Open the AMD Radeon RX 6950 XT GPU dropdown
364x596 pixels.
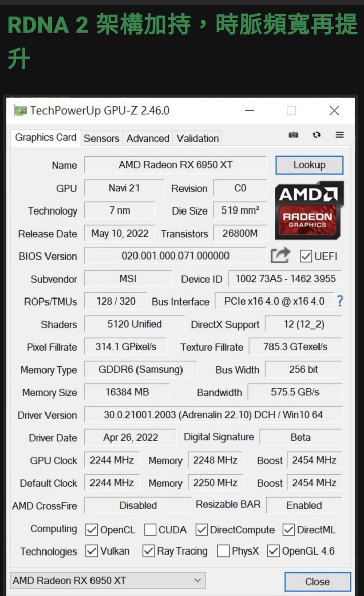pos(108,580)
